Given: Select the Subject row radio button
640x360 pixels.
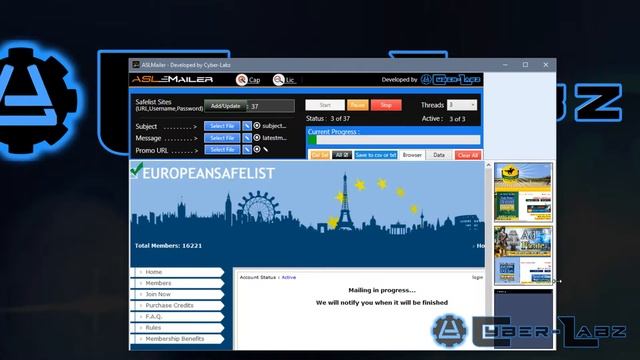Looking at the screenshot, I should click(257, 126).
